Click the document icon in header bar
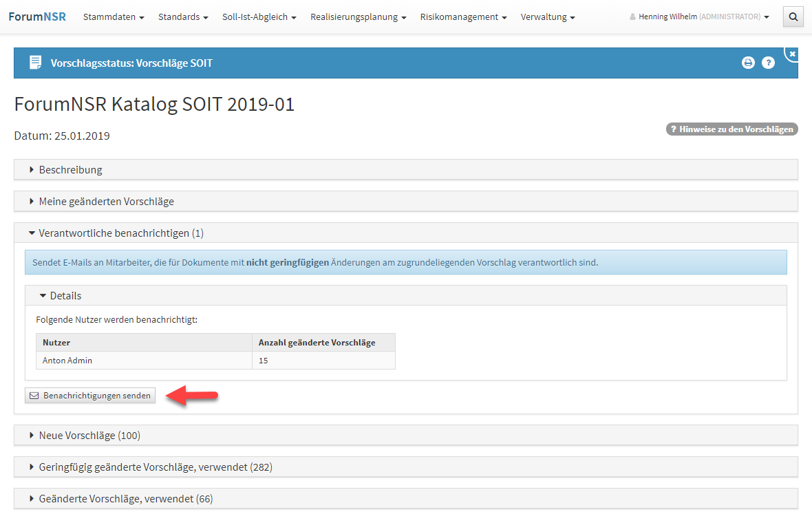This screenshot has width=812, height=523. pyautogui.click(x=35, y=63)
